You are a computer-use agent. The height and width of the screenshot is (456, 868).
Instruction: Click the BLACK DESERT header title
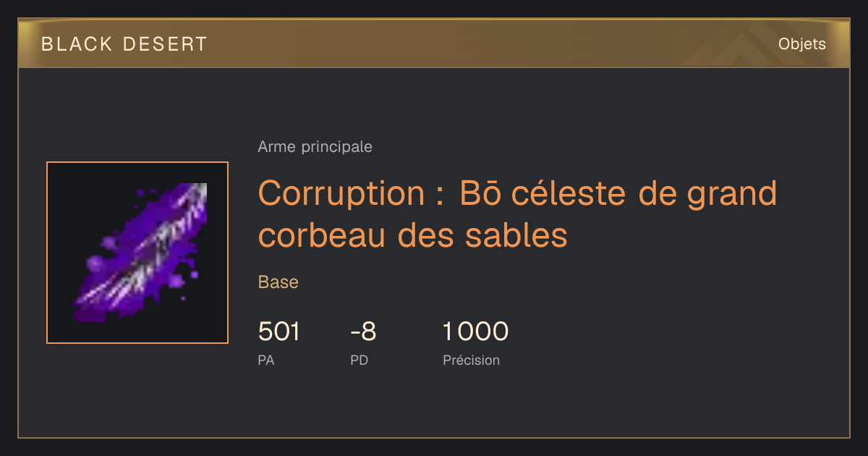(x=124, y=44)
